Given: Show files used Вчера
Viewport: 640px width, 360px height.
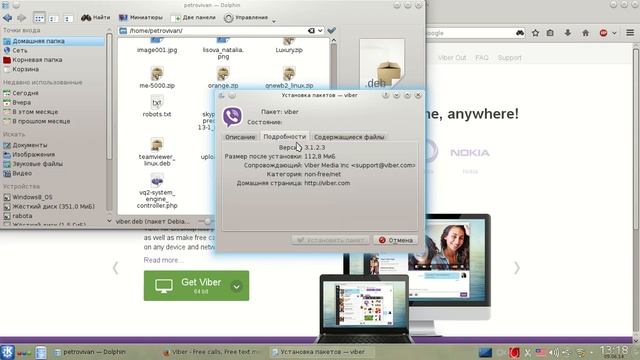Looking at the screenshot, I should coord(17,102).
